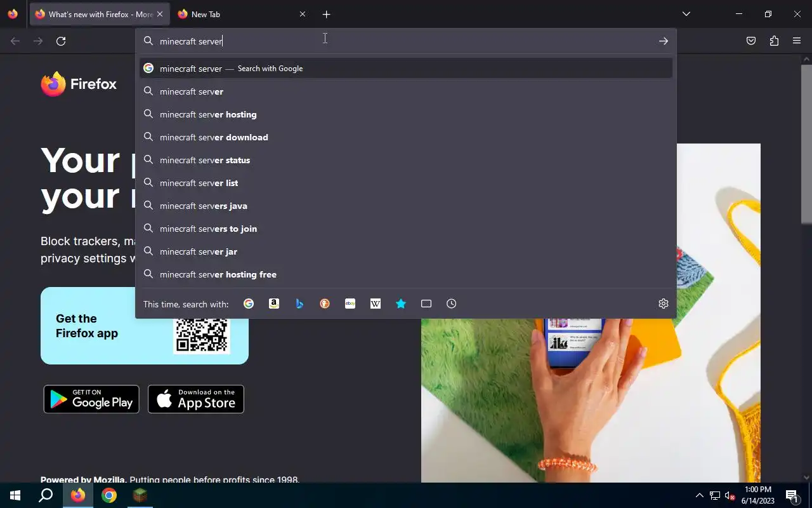Click the Go arrow in address bar

click(664, 41)
